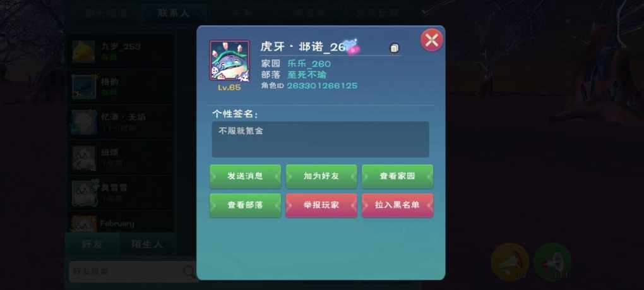Open 查看家园 to view homestead
644x290 pixels.
point(397,176)
